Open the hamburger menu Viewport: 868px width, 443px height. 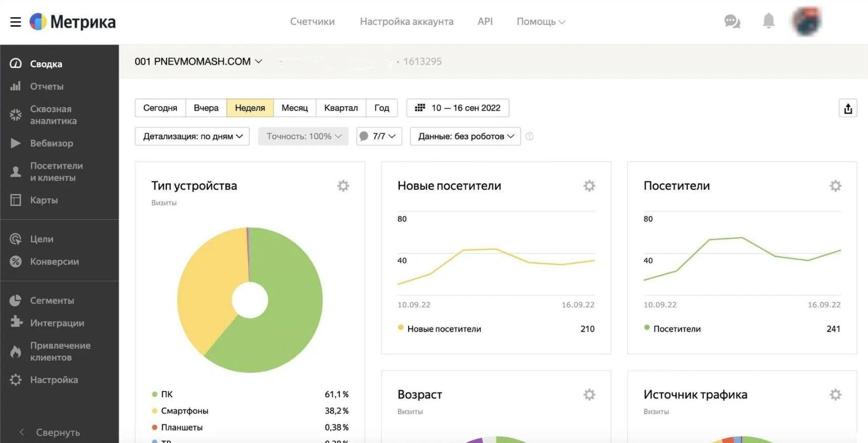coord(16,22)
